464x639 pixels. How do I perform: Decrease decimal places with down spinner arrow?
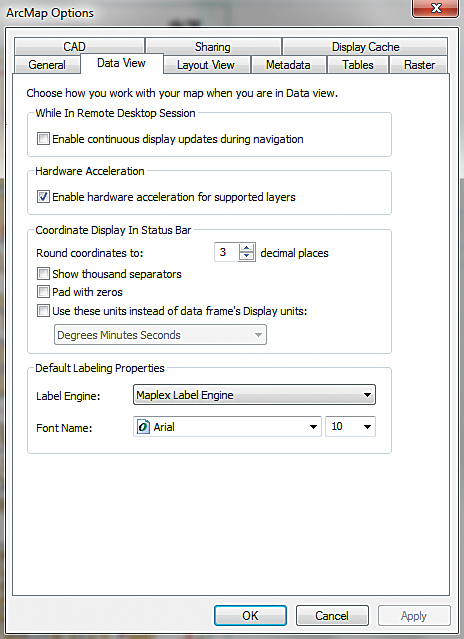(x=246, y=256)
